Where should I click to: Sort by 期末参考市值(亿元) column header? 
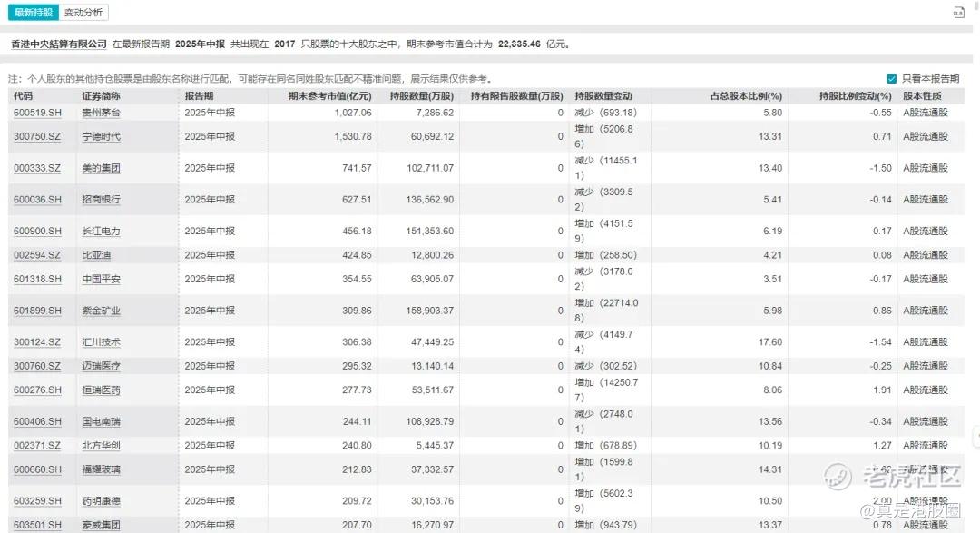click(x=330, y=96)
